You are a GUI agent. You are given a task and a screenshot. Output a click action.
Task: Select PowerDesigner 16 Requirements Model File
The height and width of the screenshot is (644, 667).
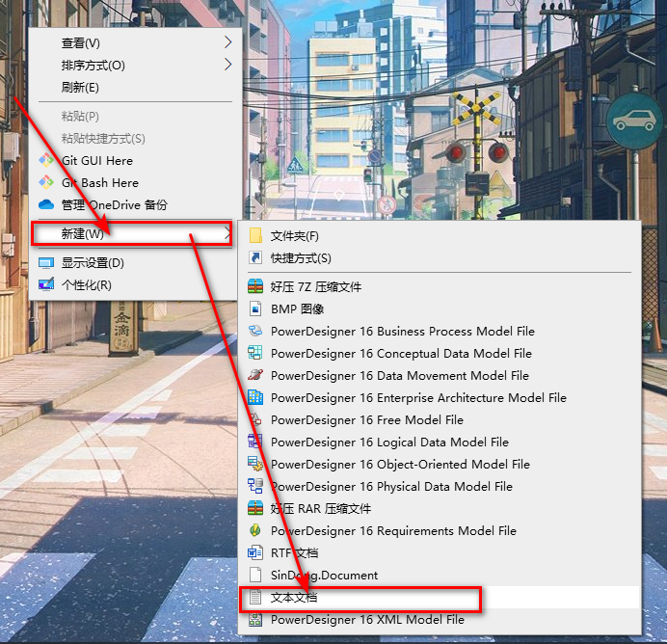[x=440, y=530]
